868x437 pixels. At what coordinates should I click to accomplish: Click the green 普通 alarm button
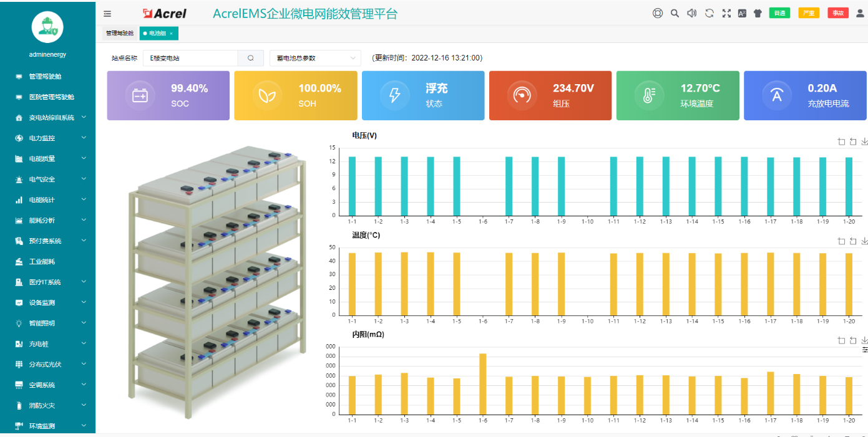(779, 13)
